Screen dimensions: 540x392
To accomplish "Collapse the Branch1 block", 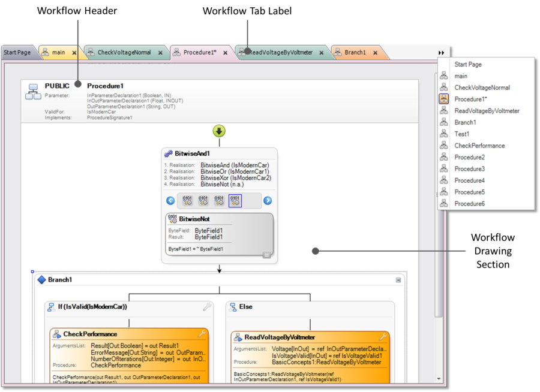I will click(x=398, y=280).
